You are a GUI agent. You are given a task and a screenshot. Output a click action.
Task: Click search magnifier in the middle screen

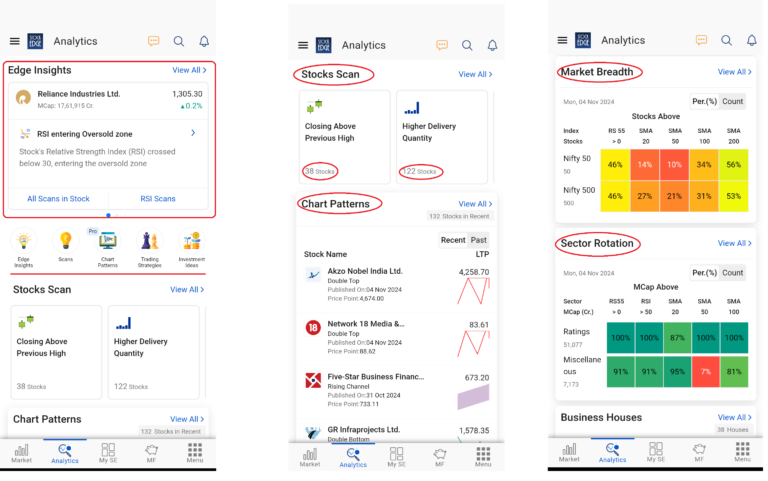[467, 45]
